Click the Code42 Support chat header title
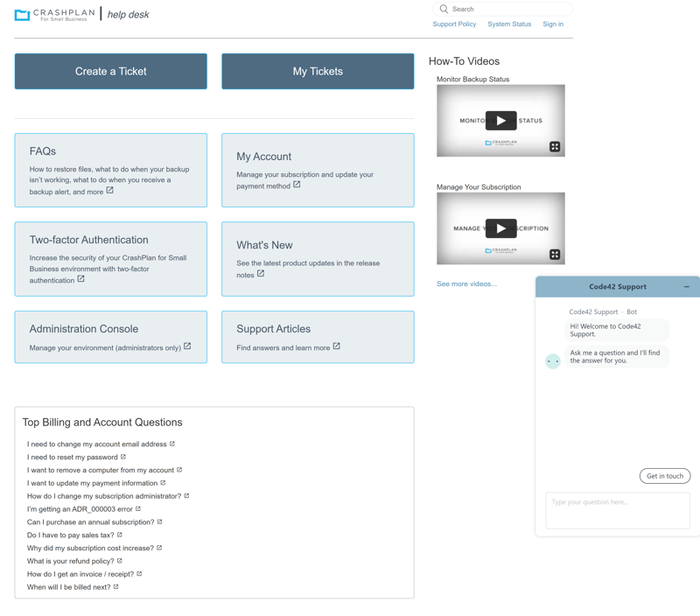 point(618,287)
